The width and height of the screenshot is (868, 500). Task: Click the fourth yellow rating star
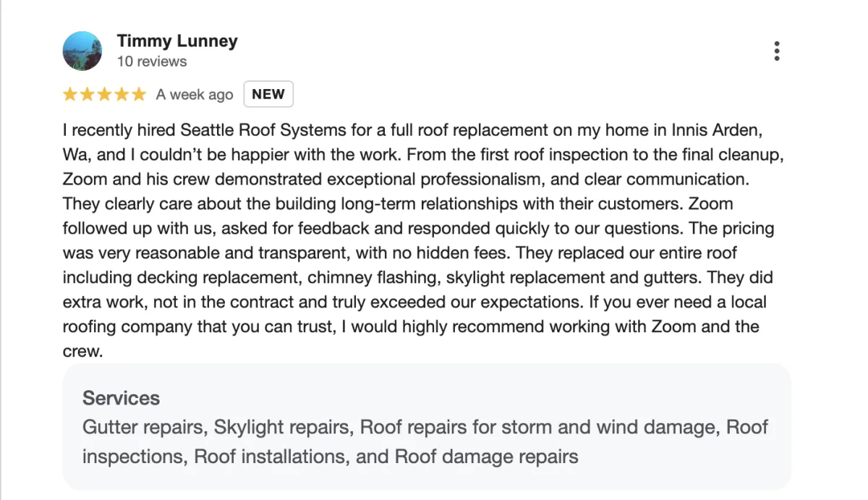pos(122,94)
